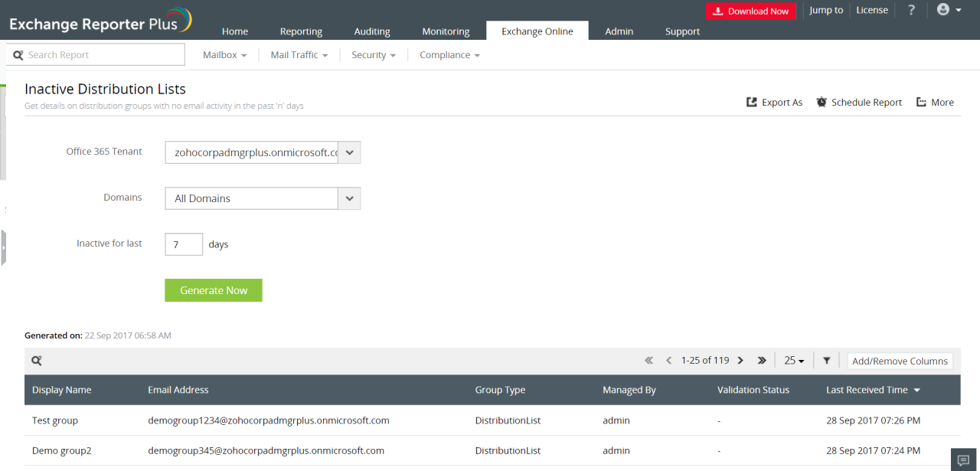This screenshot has height=471, width=980.
Task: Go to previous page of results
Action: (x=668, y=361)
